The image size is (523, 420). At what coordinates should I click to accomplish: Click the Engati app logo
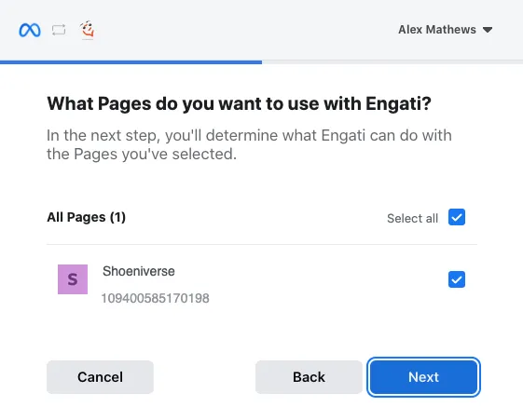[88, 30]
